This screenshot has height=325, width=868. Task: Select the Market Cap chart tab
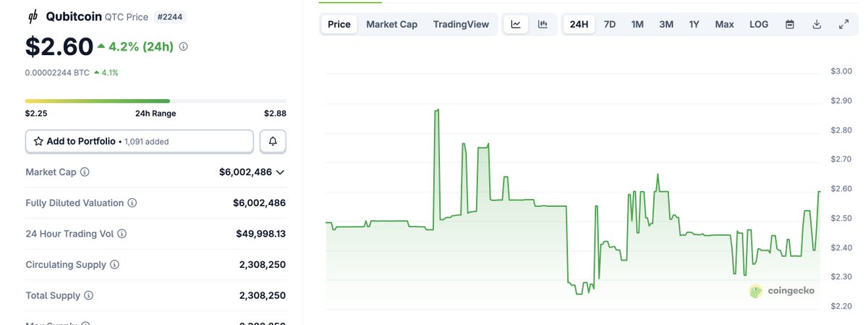[392, 24]
